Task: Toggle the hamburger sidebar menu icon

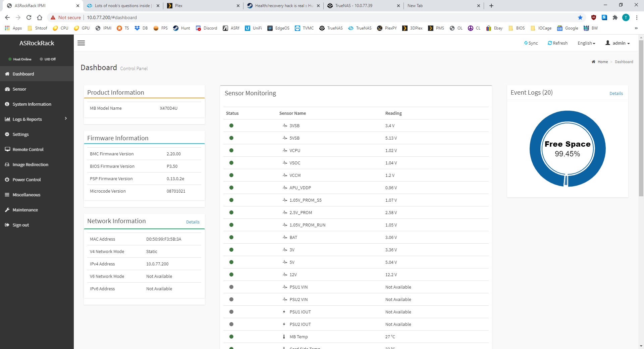Action: (81, 43)
